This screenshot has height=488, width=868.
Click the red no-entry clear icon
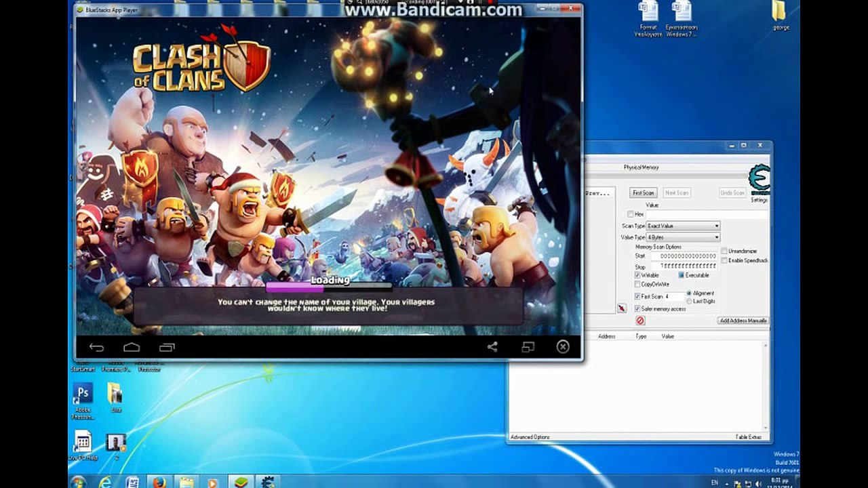[x=640, y=321]
